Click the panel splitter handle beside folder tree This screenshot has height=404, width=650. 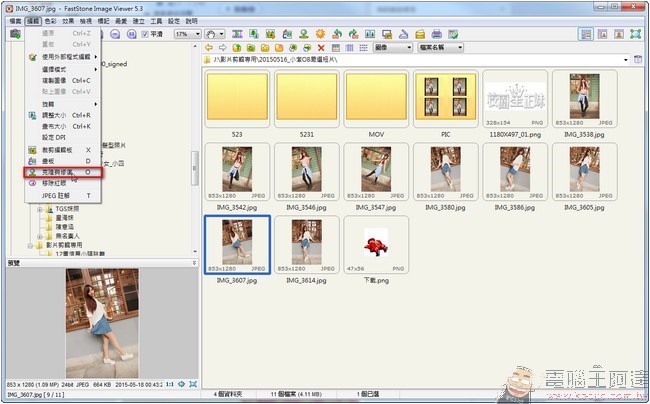195,168
